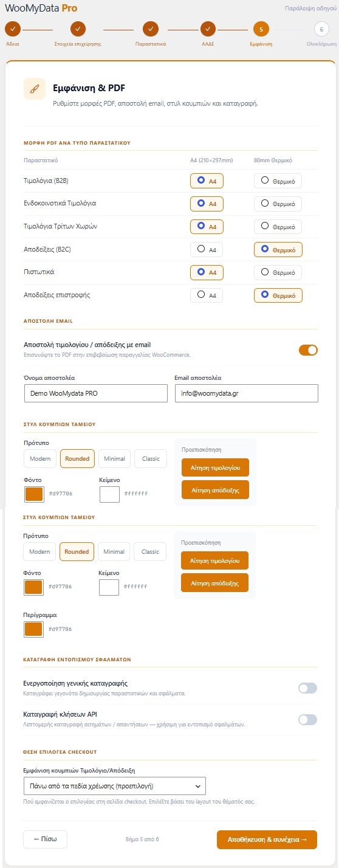Disable the email invoice sending toggle

pos(308,350)
